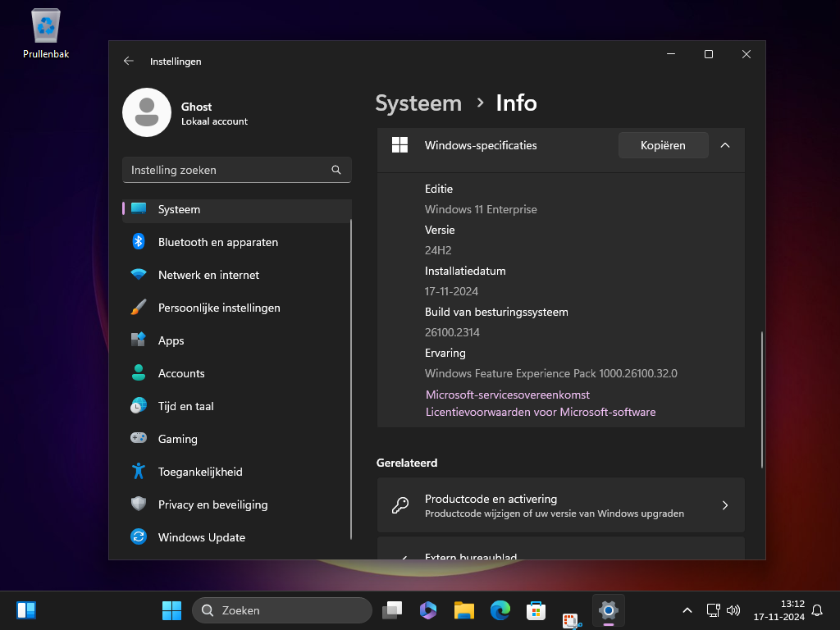
Task: Open the Microsoft-servicesovereenkomst link
Action: tap(507, 395)
